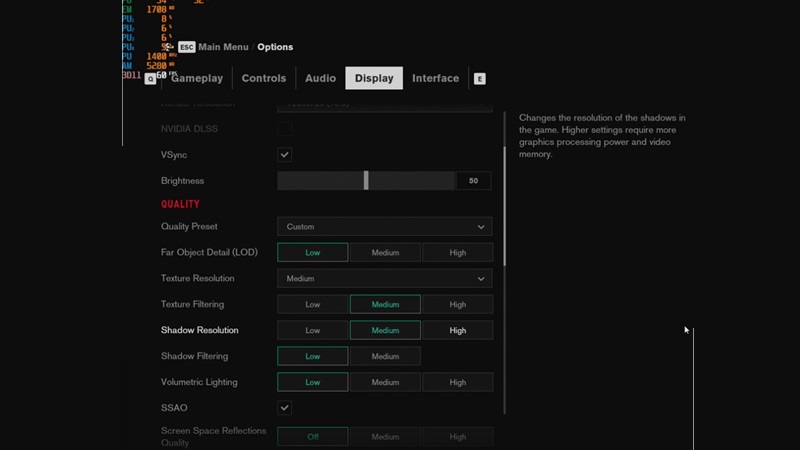The height and width of the screenshot is (450, 800).
Task: Set Volumetric Lighting to Medium
Action: (385, 382)
